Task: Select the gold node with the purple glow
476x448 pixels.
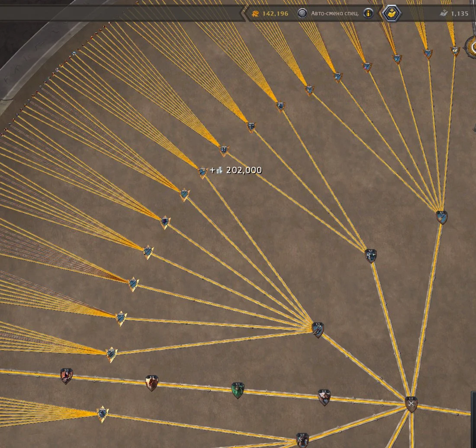Action: point(165,222)
